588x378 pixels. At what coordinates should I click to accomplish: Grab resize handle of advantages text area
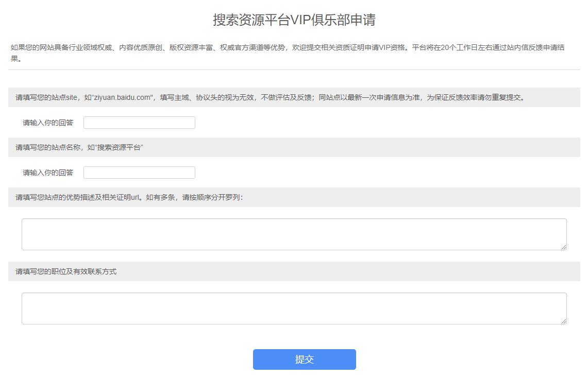[564, 247]
